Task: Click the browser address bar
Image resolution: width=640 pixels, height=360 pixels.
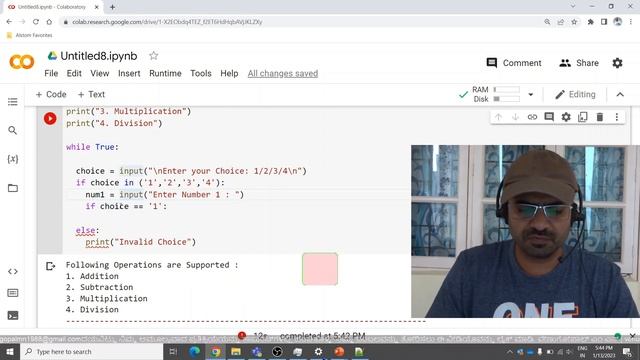Action: 302,22
